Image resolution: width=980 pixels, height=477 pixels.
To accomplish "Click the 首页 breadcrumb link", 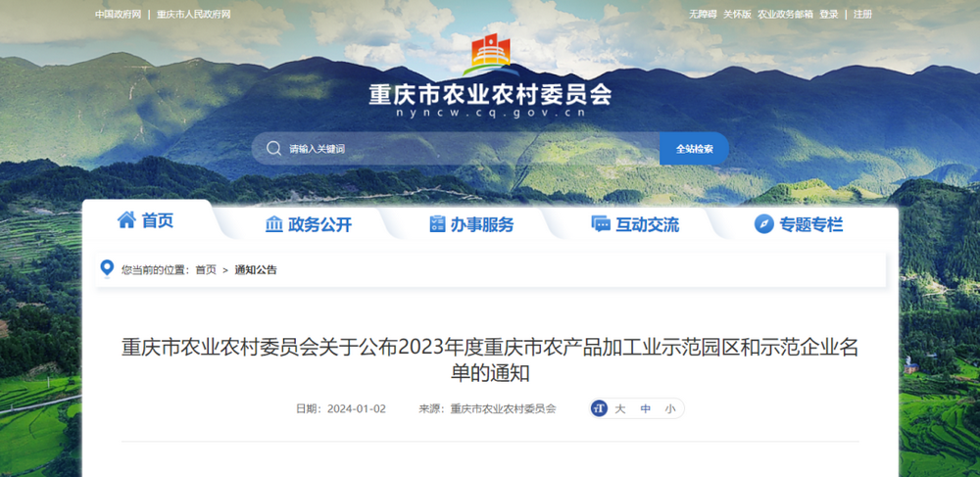I will coord(206,269).
